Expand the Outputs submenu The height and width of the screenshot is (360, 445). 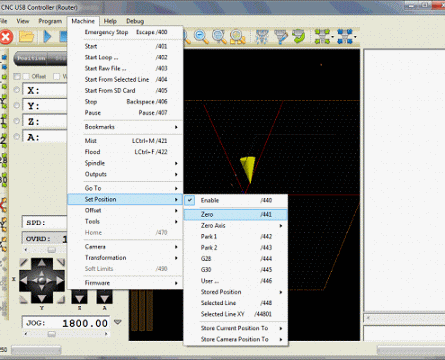[x=125, y=174]
